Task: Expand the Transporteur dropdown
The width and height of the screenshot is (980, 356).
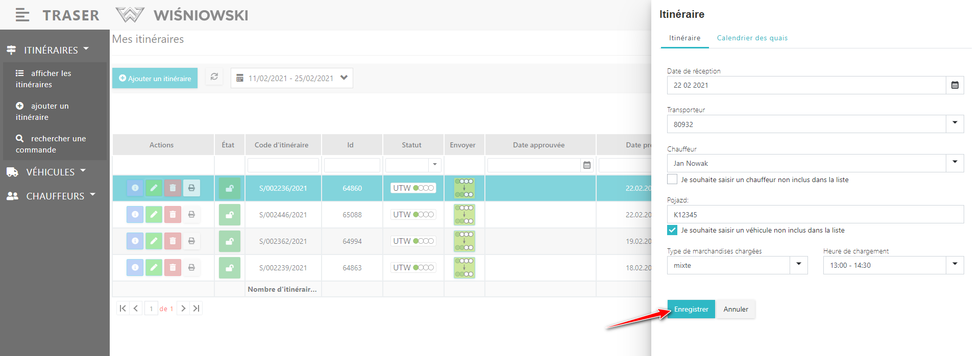Action: 954,124
